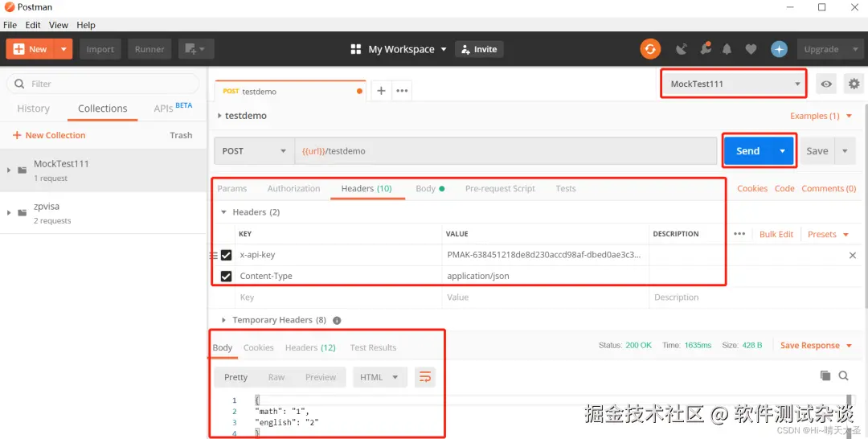The width and height of the screenshot is (868, 439).
Task: Click the Runner button
Action: click(x=149, y=49)
